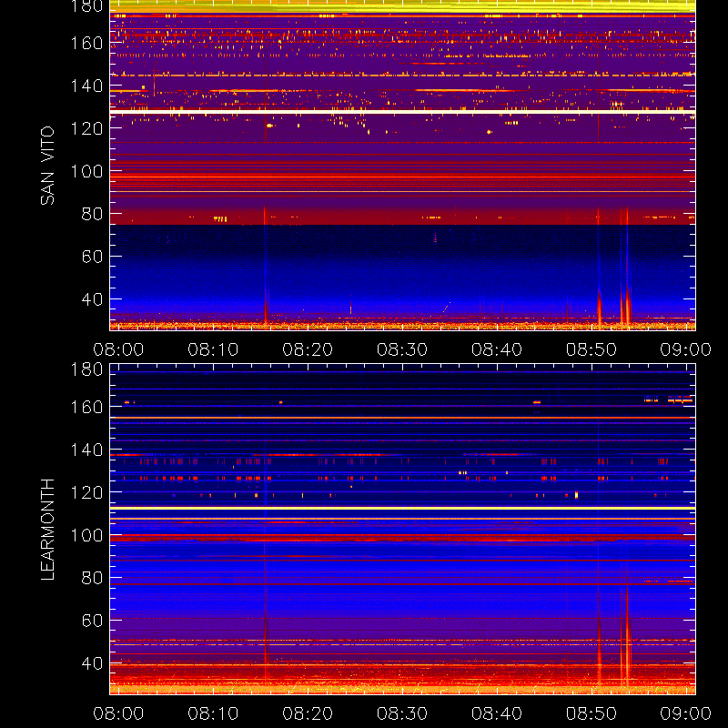Click the 08:00 time label under San Vito plot
Screen dimensions: 728x728
118,349
